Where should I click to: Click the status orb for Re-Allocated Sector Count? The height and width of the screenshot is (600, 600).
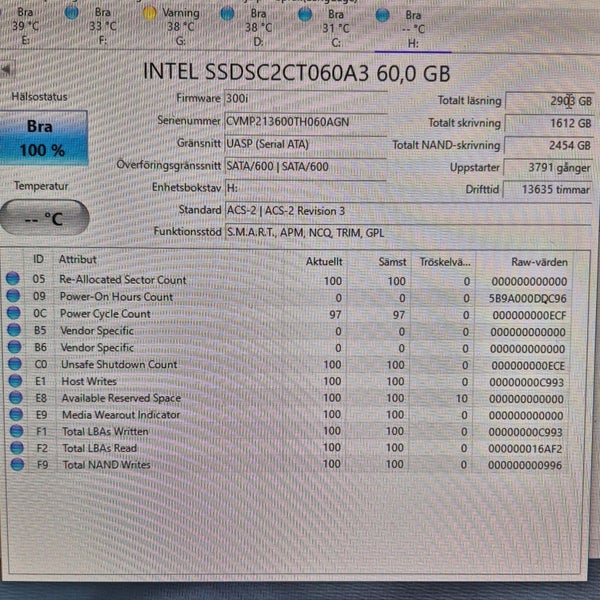13,278
